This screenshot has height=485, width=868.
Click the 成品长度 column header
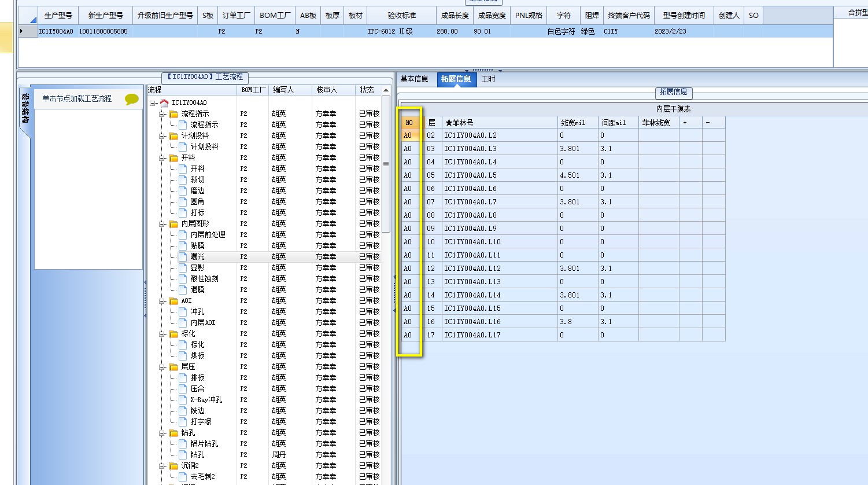click(x=455, y=16)
